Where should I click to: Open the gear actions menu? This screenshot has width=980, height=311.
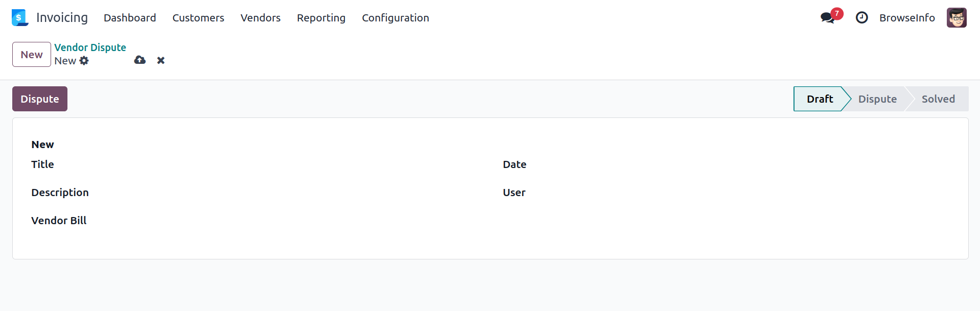(x=84, y=61)
